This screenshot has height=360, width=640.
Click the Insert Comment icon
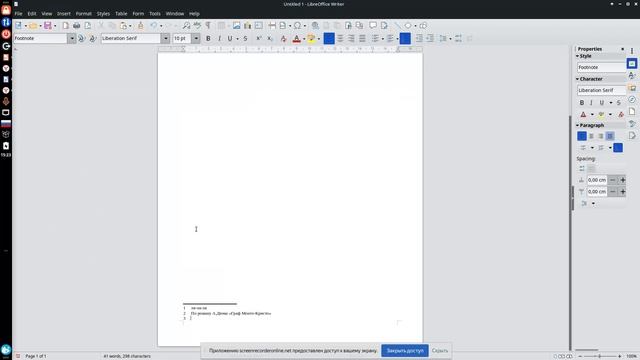[x=373, y=26]
